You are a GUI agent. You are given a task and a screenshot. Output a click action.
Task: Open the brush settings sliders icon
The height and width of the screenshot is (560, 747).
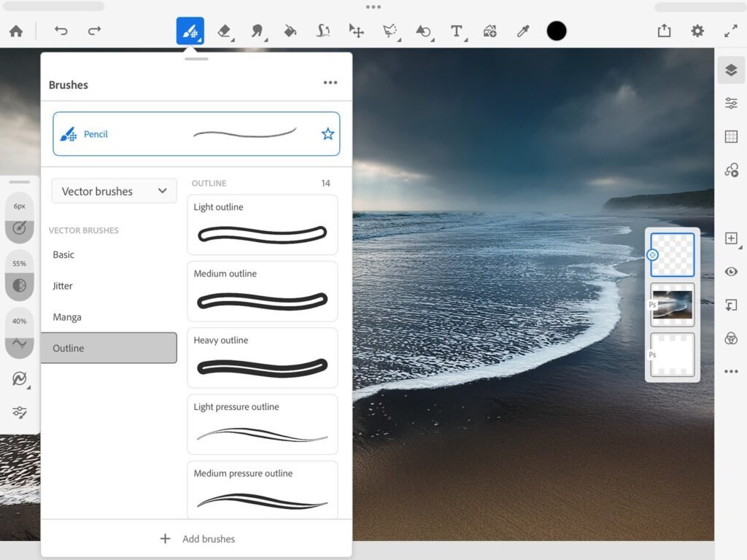[x=20, y=413]
